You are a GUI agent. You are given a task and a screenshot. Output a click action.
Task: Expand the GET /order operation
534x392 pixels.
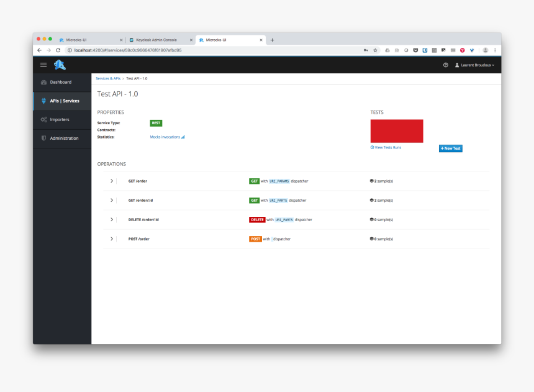click(x=112, y=181)
